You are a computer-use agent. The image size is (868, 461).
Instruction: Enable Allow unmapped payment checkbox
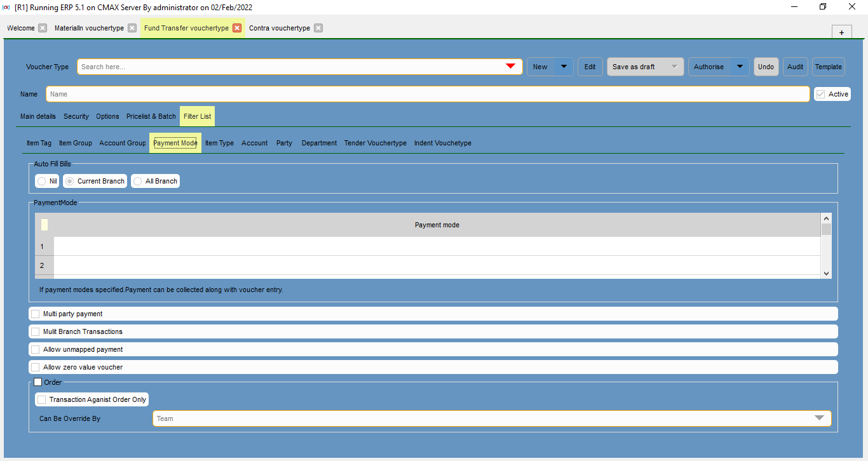pyautogui.click(x=36, y=349)
